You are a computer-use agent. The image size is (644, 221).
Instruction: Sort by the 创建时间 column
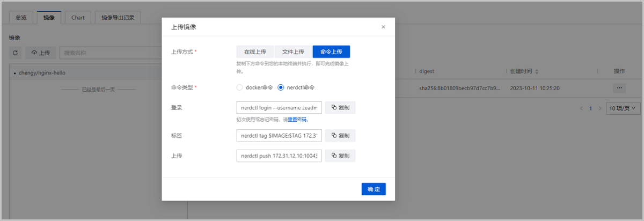tap(525, 71)
